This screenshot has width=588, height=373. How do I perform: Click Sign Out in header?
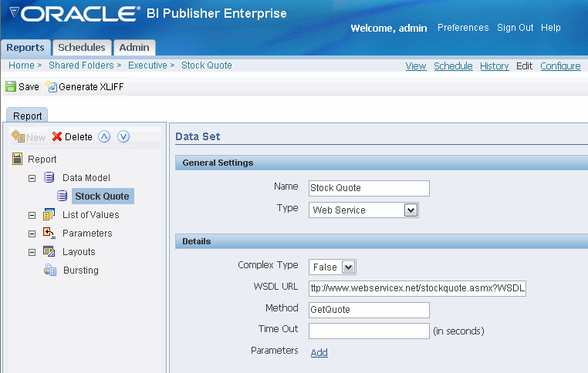tap(515, 28)
